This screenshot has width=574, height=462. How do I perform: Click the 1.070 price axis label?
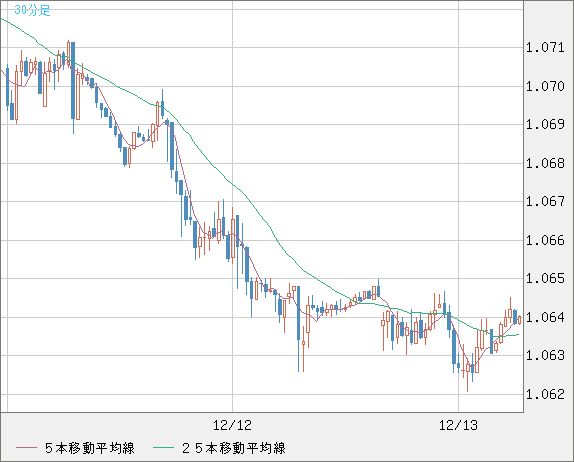pos(545,86)
